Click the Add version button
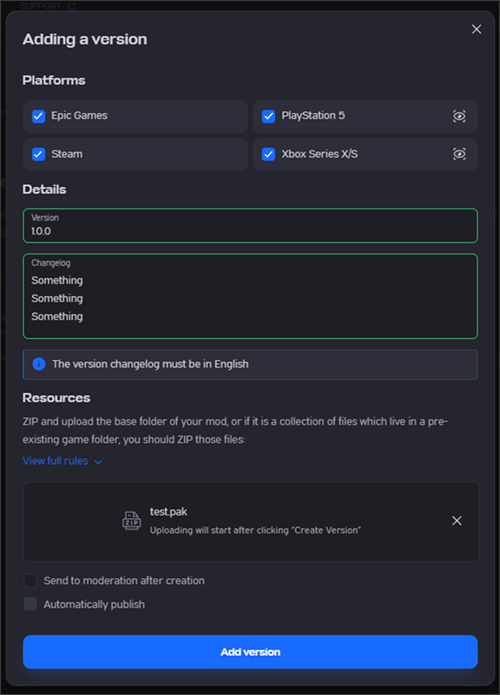The width and height of the screenshot is (500, 695). (x=250, y=652)
